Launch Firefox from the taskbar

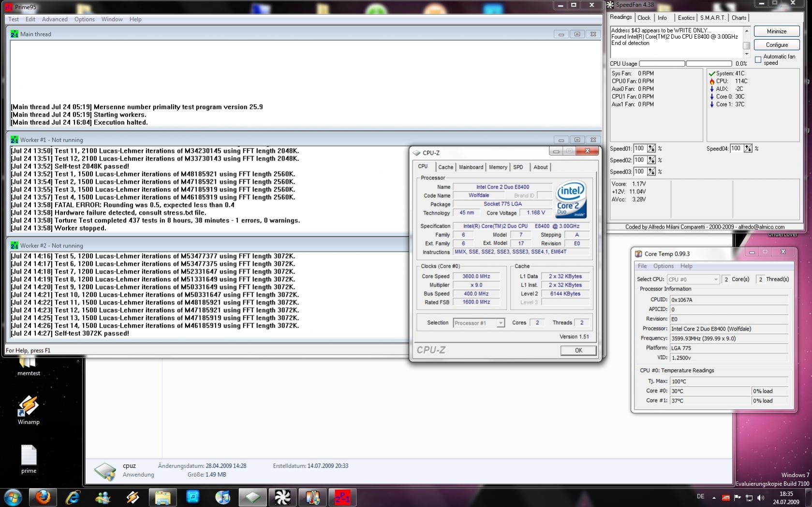(43, 497)
